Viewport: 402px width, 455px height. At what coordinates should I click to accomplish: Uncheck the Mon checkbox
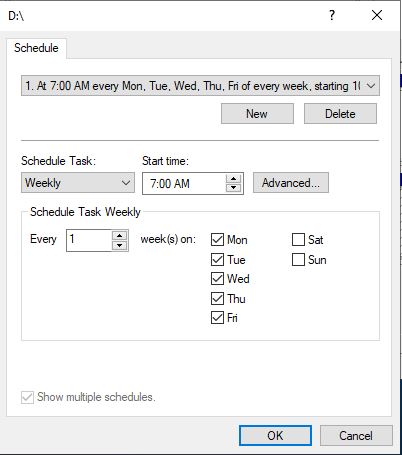[217, 239]
